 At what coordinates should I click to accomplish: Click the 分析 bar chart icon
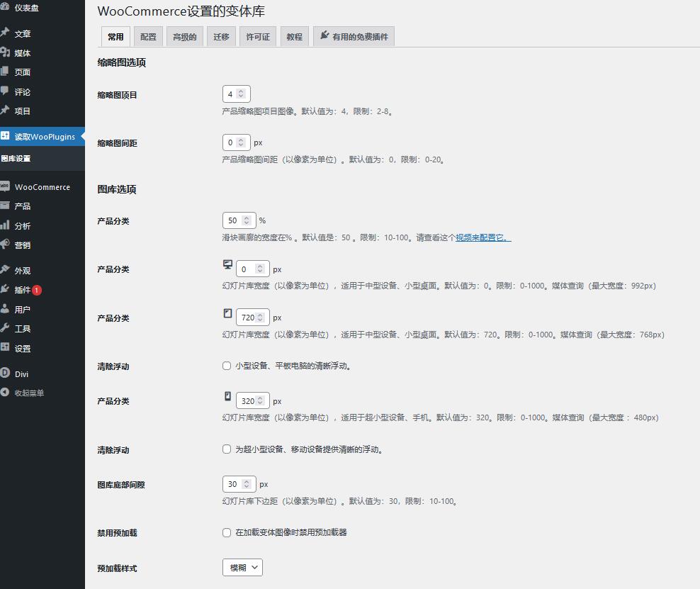pos(4,225)
